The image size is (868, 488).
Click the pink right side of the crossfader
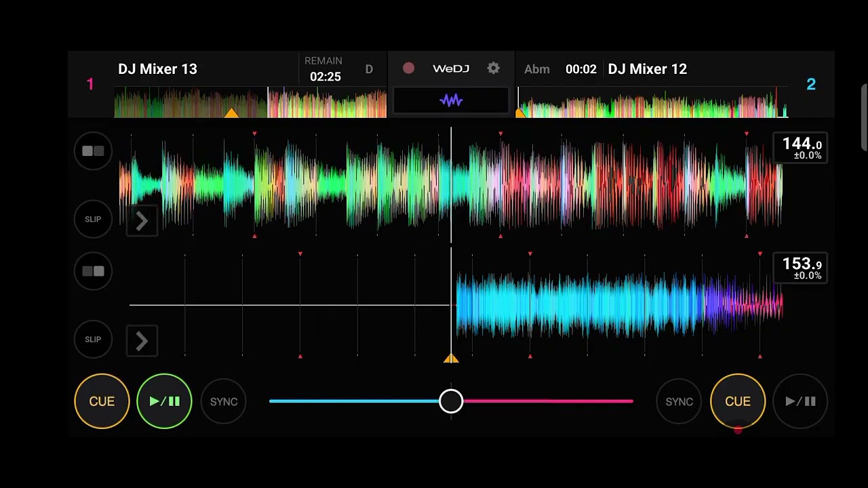pos(548,401)
